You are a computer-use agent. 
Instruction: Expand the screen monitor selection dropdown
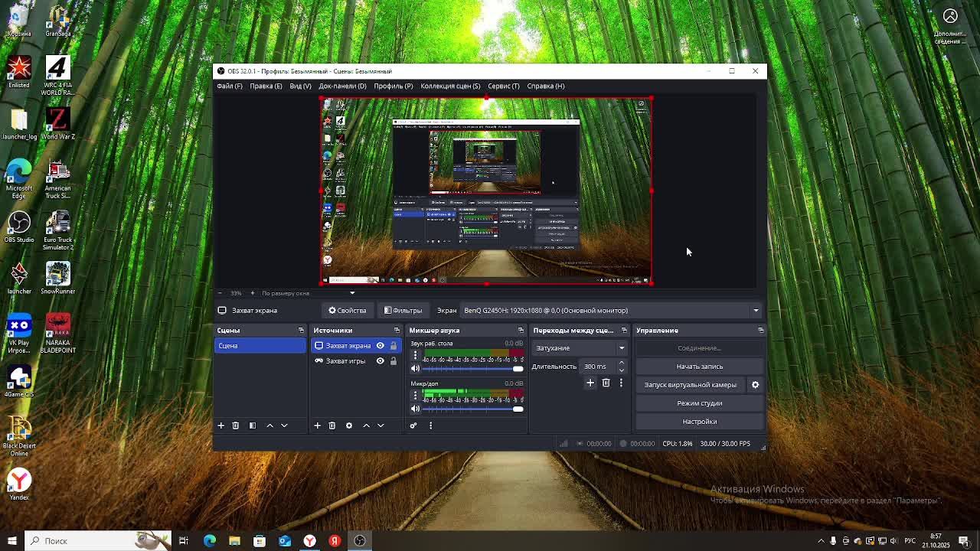(756, 311)
